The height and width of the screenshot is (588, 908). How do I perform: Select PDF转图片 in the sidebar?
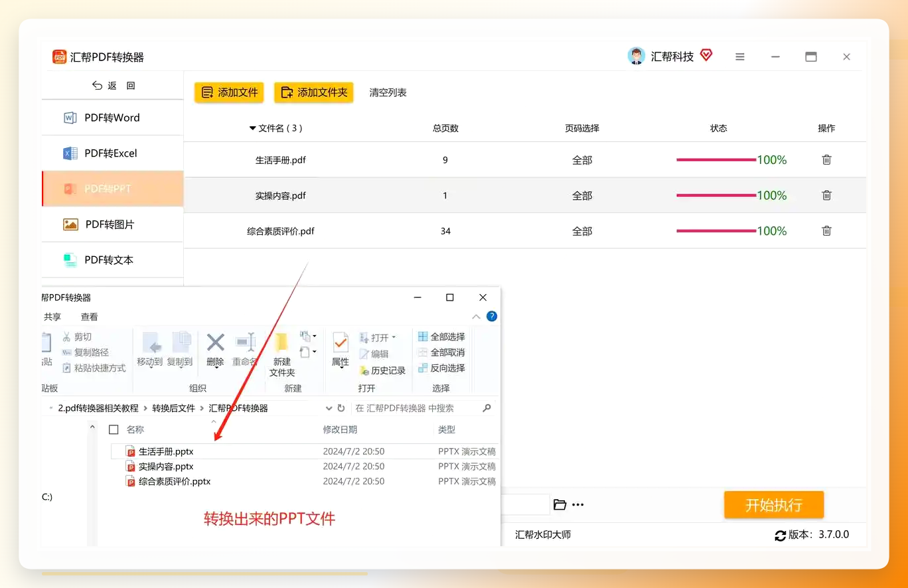(112, 224)
